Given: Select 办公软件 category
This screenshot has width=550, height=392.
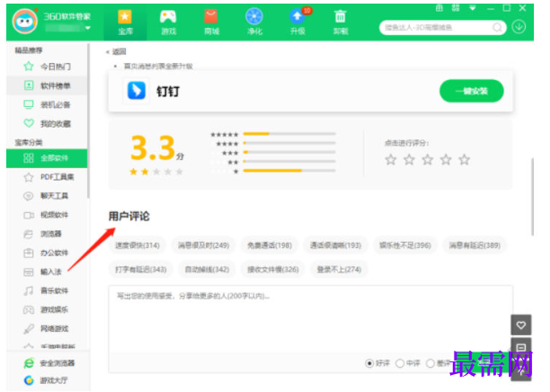Looking at the screenshot, I should (x=47, y=253).
